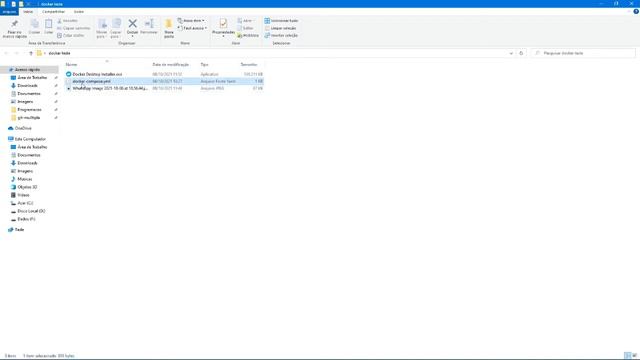Click Limpar seleção in ribbon
640x360 pixels.
click(x=280, y=28)
